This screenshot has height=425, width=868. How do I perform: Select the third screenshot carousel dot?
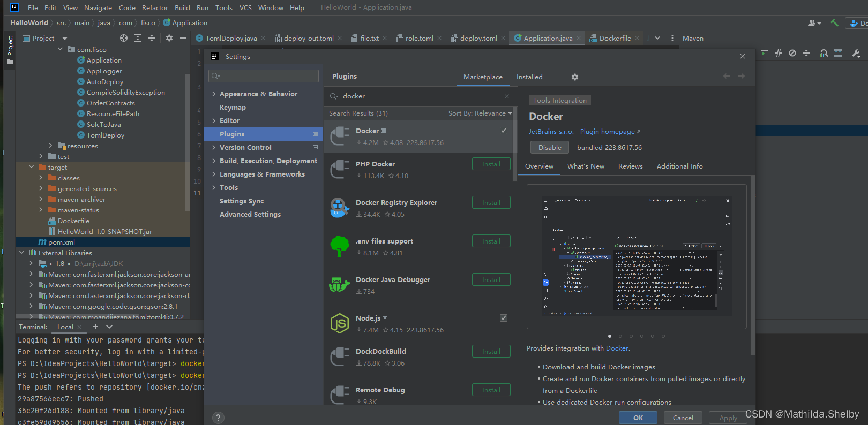pyautogui.click(x=631, y=336)
